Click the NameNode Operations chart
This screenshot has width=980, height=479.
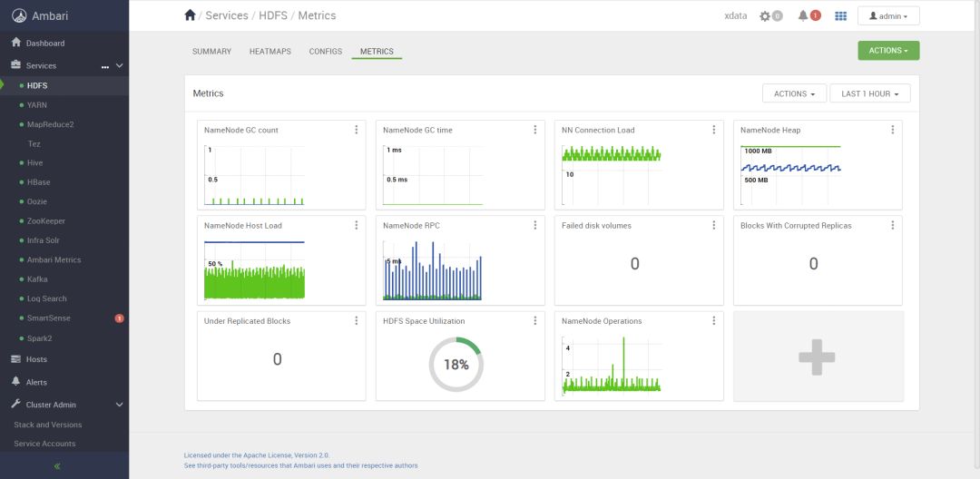612,365
